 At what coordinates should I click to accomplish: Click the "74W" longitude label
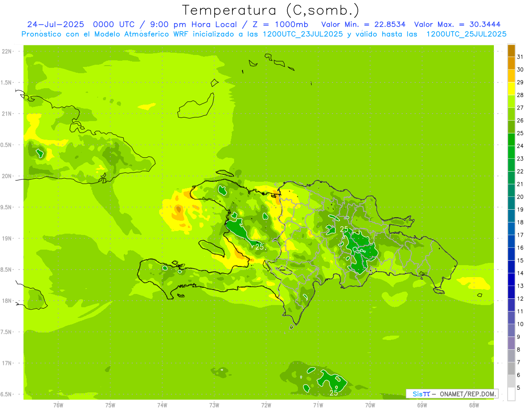point(162,405)
